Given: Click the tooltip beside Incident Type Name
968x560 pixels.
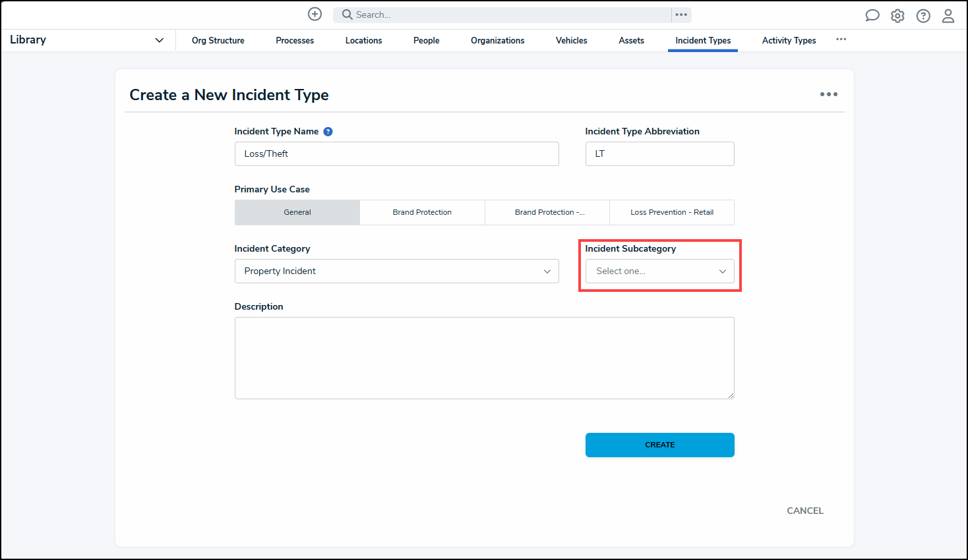Looking at the screenshot, I should click(x=328, y=131).
